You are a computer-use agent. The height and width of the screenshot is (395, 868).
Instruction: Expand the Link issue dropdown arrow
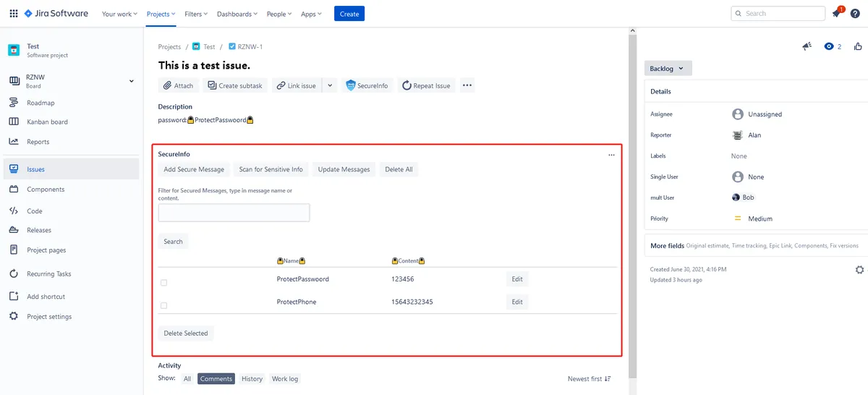pos(330,85)
